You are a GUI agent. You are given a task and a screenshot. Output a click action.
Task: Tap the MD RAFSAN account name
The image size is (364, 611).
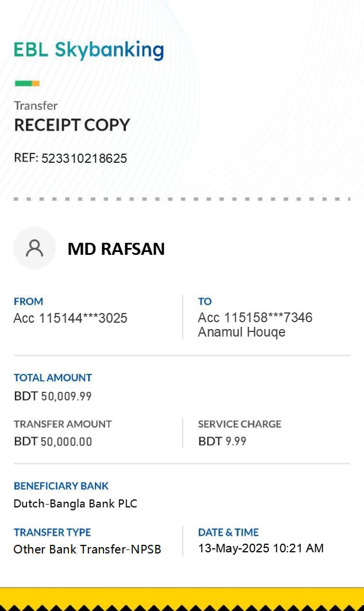click(116, 249)
